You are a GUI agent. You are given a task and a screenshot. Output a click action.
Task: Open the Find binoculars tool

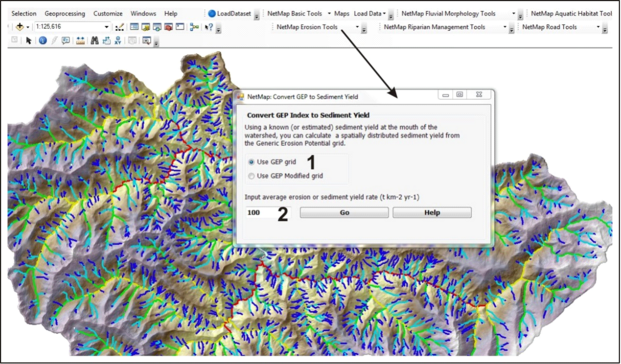pyautogui.click(x=95, y=40)
